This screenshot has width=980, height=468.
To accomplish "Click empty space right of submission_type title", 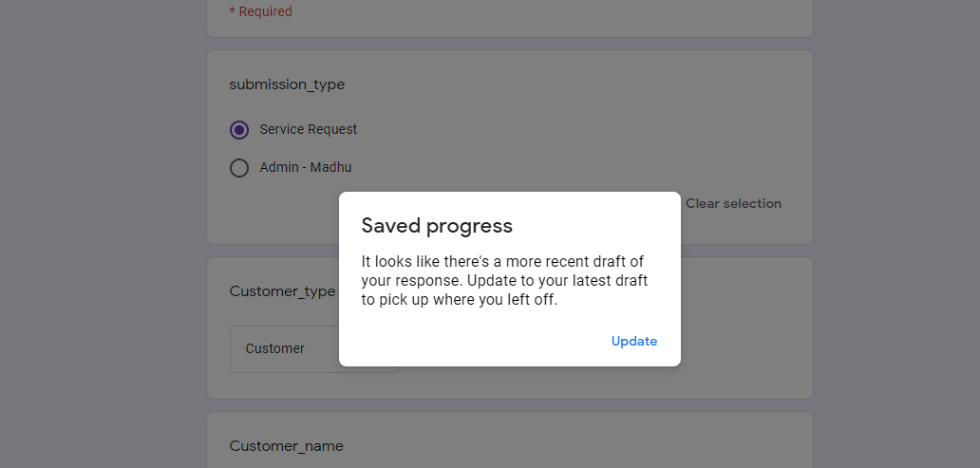I will tap(570, 84).
